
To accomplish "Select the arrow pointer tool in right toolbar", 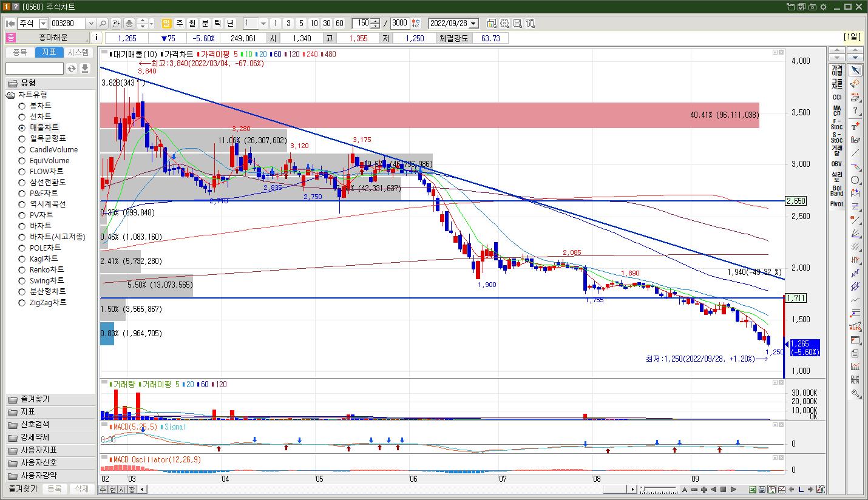I will tap(855, 70).
